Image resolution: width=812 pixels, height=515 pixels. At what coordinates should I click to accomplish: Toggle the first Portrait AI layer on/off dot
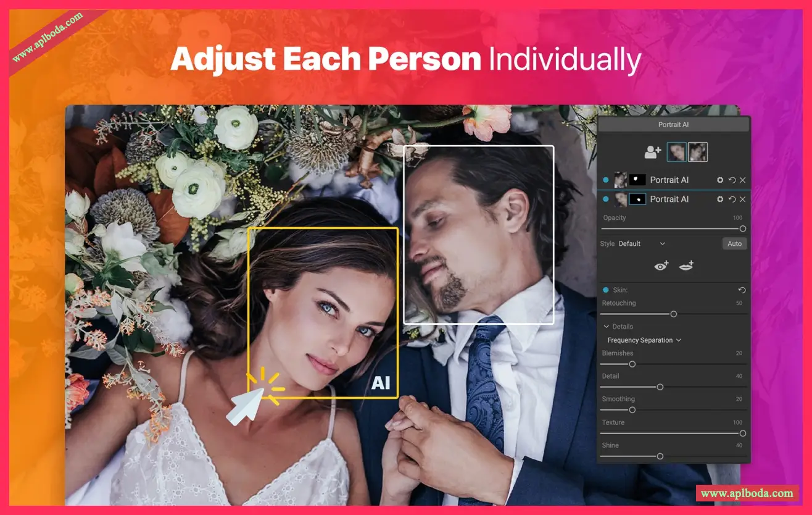[605, 180]
